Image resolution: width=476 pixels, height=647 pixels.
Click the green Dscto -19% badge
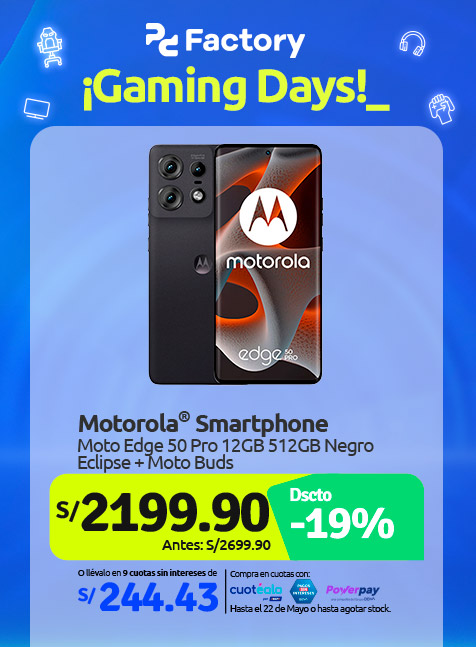[x=346, y=517]
